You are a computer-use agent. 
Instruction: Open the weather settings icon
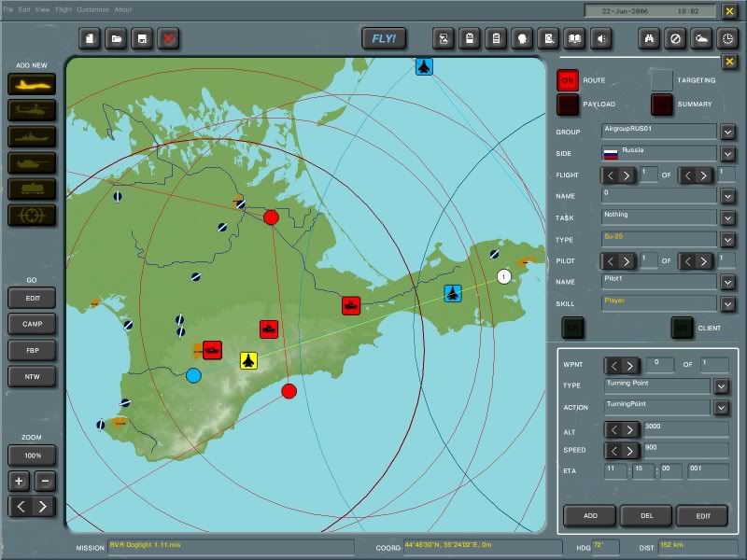click(702, 39)
